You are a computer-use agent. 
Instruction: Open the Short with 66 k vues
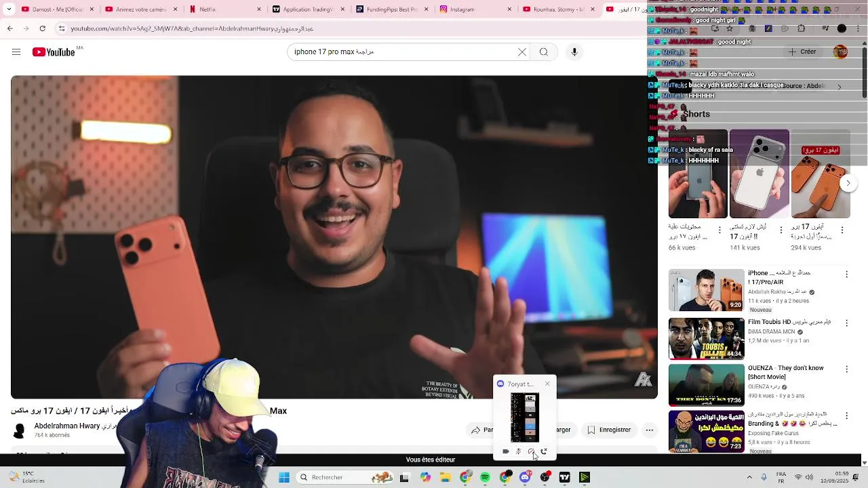(698, 174)
